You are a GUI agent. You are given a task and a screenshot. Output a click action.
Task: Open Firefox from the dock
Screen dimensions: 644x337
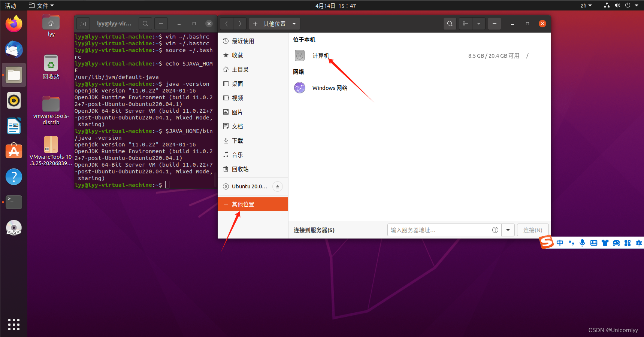[14, 24]
